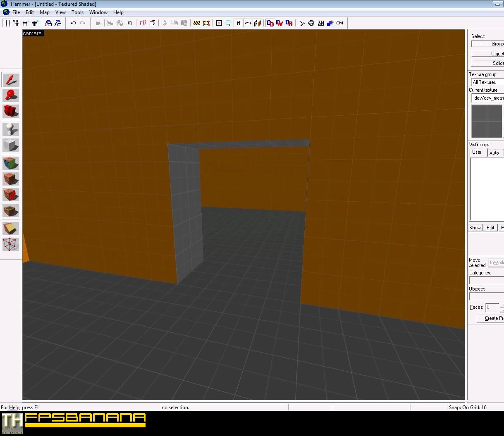Select the Block tool (white cube)
The image size is (504, 436).
click(x=11, y=145)
